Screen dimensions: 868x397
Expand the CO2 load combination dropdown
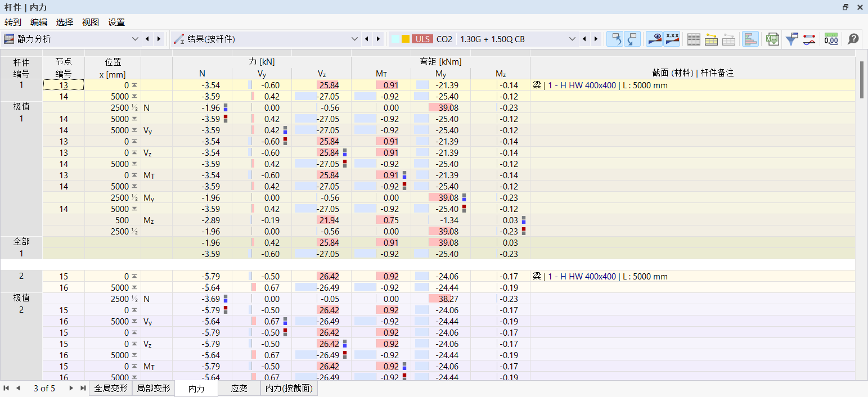point(572,39)
